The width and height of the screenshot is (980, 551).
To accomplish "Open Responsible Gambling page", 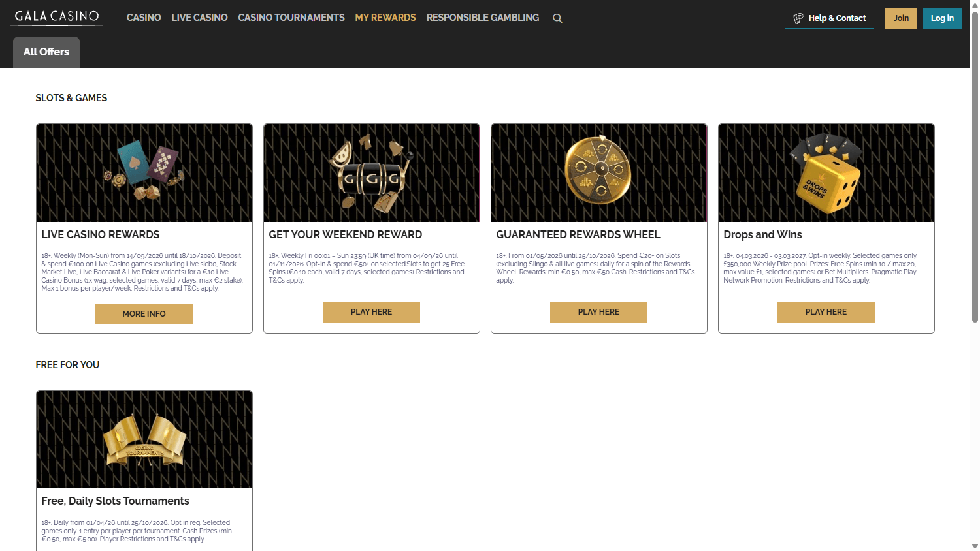I will click(x=483, y=18).
